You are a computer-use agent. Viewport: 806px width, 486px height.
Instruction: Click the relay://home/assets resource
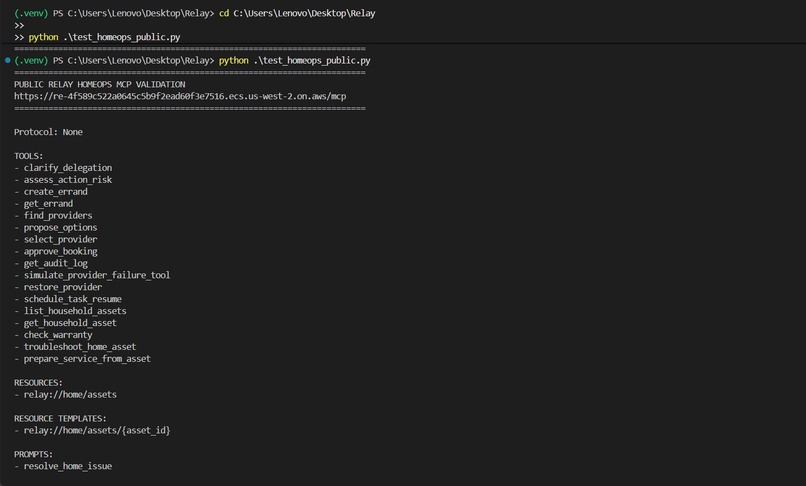point(70,394)
